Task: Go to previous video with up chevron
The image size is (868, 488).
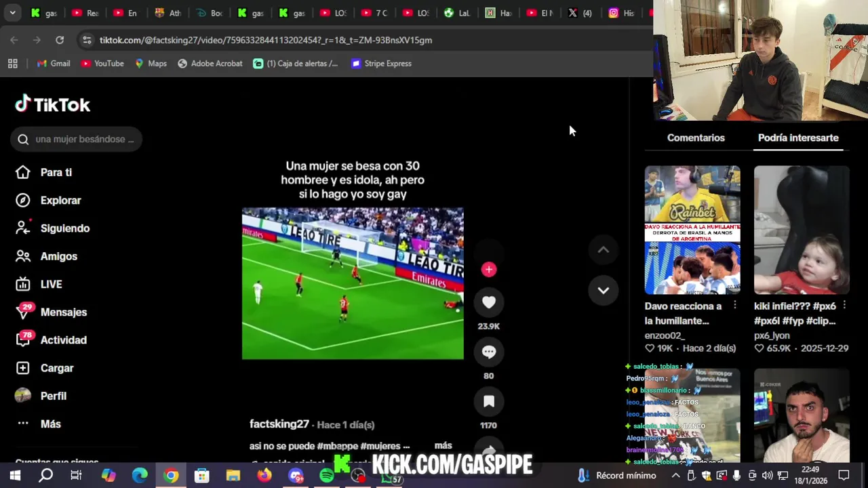Action: pyautogui.click(x=603, y=250)
